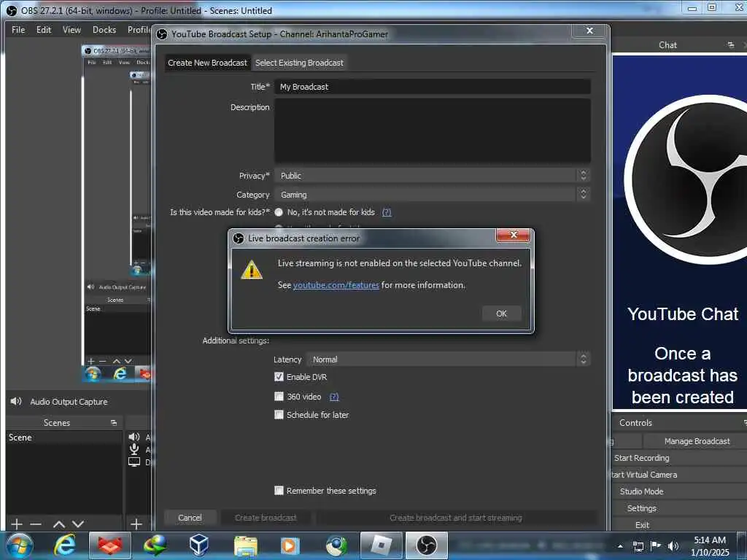Click the display capture monitor source icon

coord(134,462)
